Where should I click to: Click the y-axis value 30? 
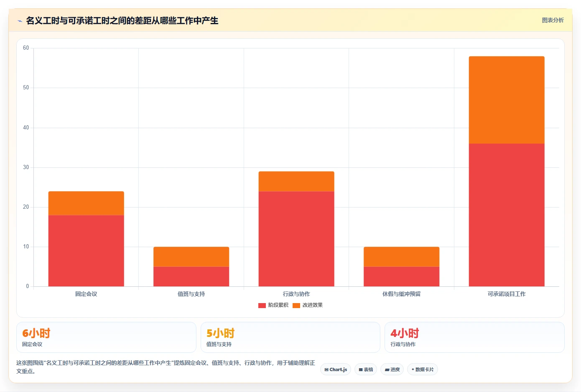point(26,167)
